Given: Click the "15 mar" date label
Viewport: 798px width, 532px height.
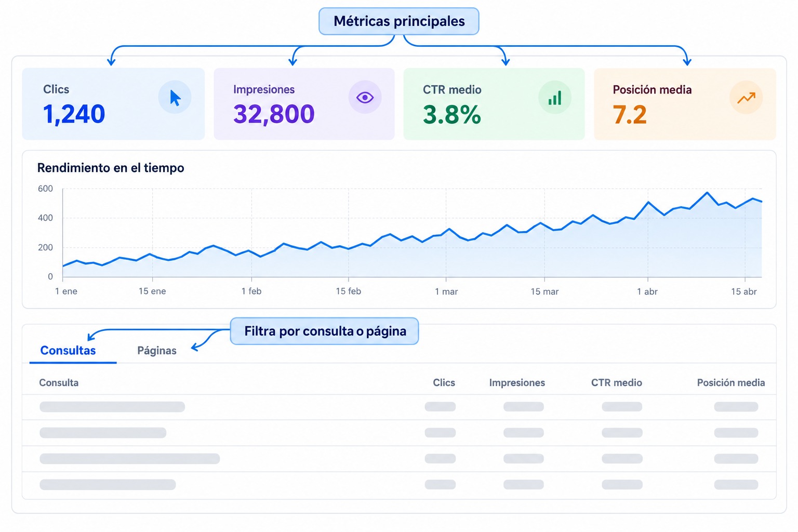Looking at the screenshot, I should click(x=544, y=291).
